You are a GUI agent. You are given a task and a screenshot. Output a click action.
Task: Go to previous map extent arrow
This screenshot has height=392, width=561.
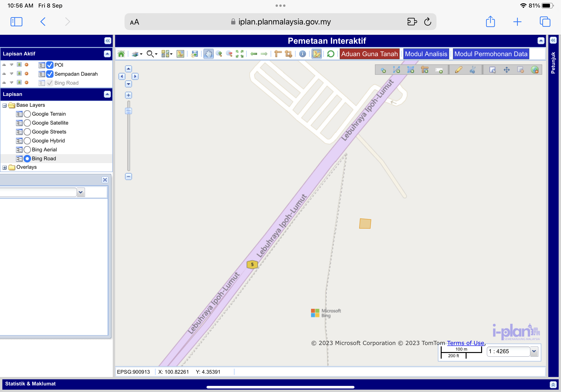tap(254, 54)
